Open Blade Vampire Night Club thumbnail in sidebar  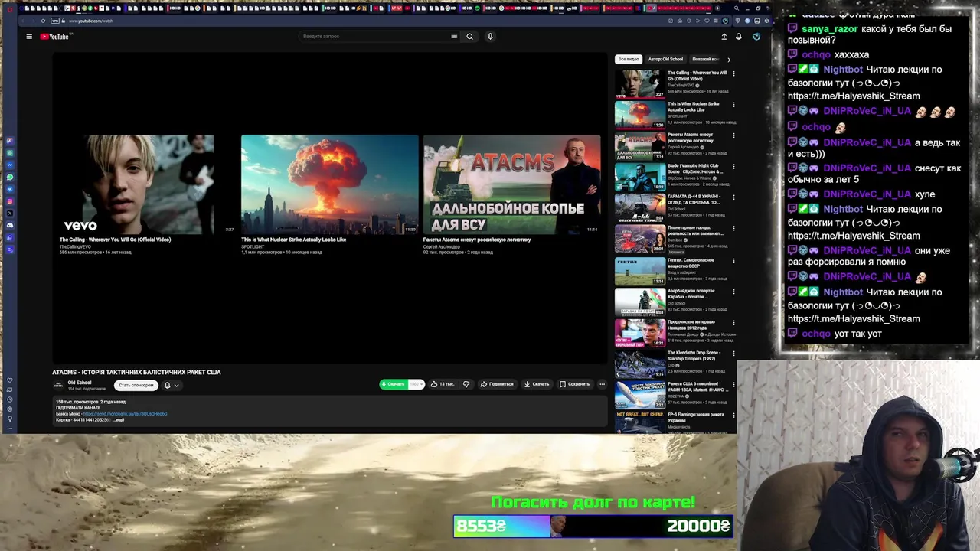pos(640,177)
